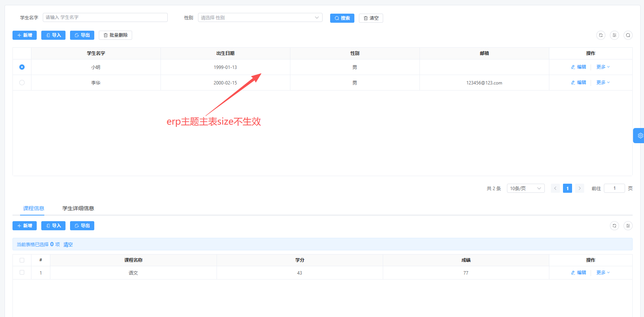Click the round search toggle icon at top right
644x317 pixels.
point(628,35)
